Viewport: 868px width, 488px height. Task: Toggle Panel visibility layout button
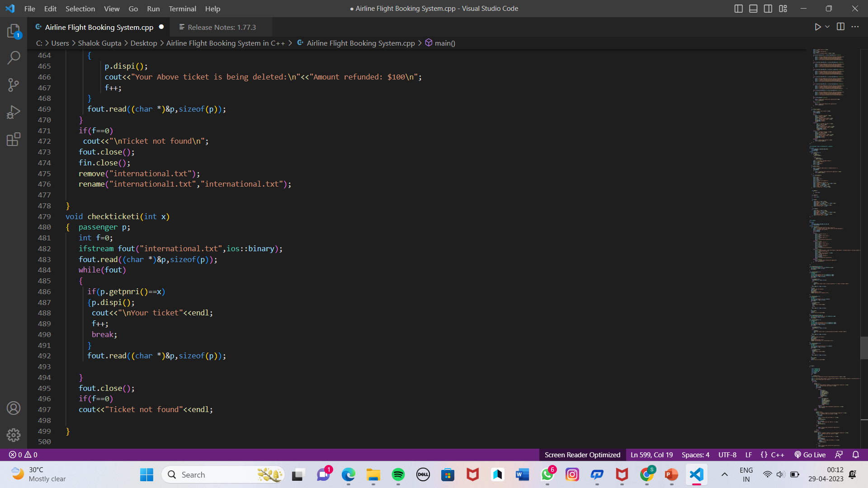point(753,9)
